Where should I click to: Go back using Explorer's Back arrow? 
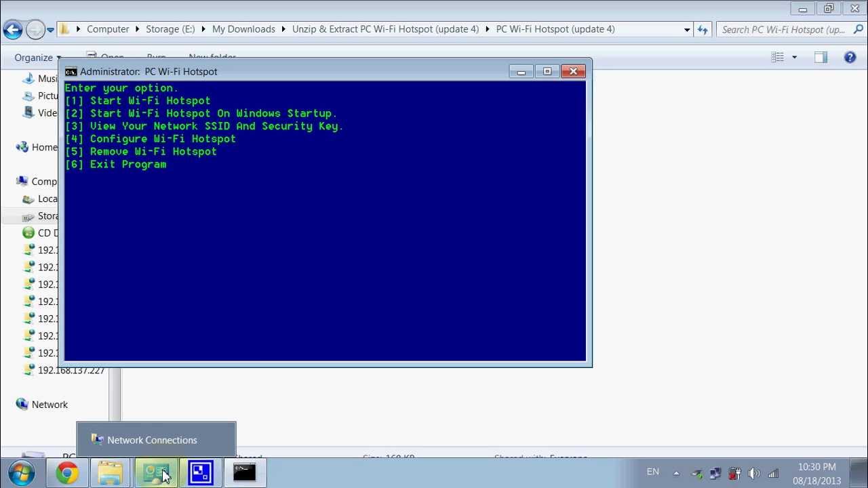12,29
